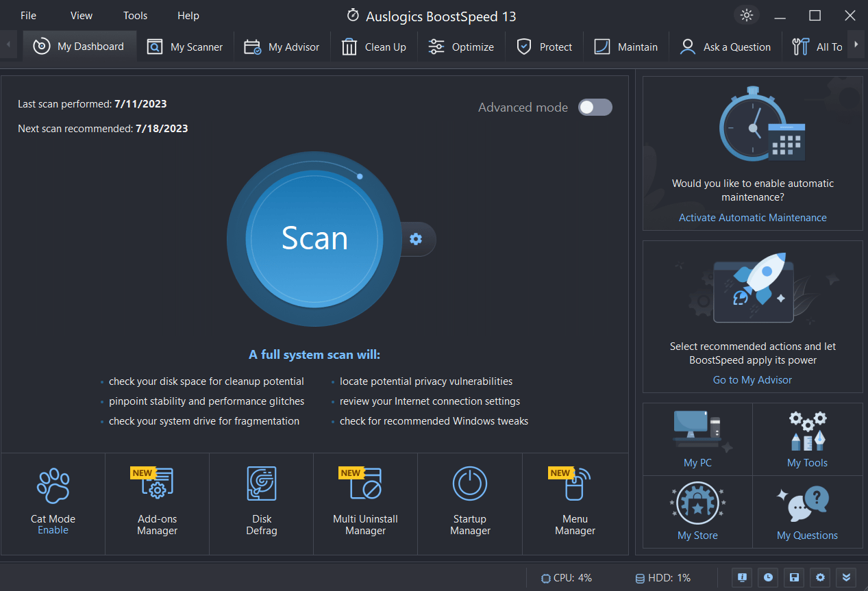The image size is (868, 591).
Task: Open My Tools panel
Action: click(807, 439)
